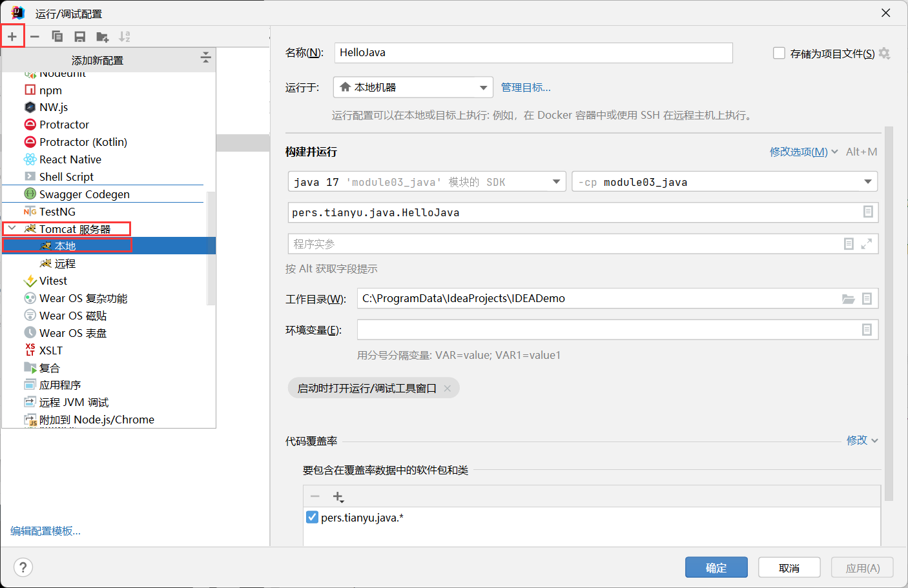
Task: Click the help question mark button
Action: 23,567
